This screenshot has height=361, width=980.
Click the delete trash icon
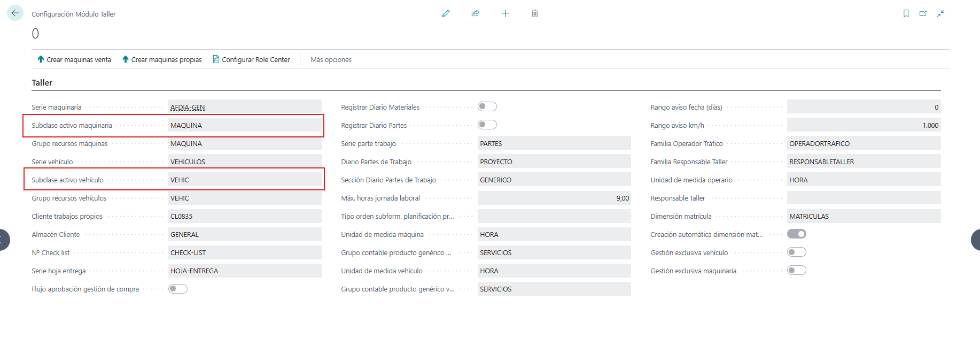535,13
